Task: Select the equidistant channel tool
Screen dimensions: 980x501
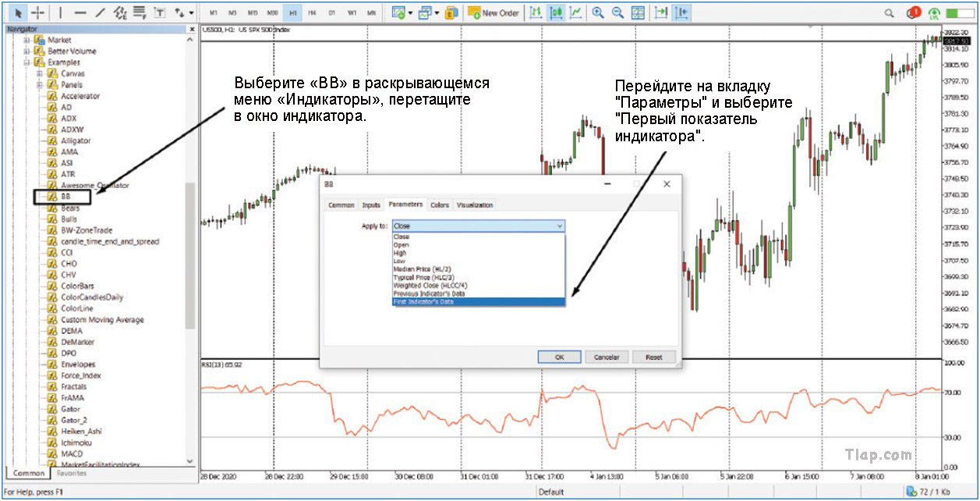Action: pyautogui.click(x=119, y=12)
